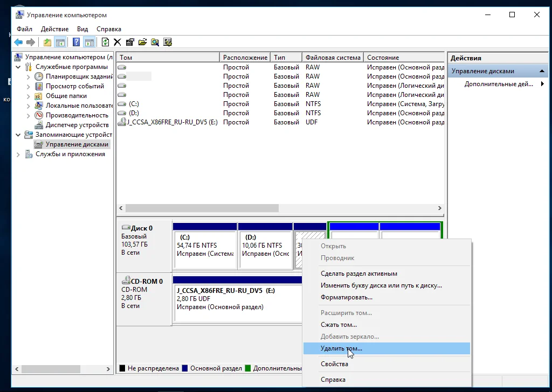Click the black X delete toolbar icon
552x392 pixels.
117,42
